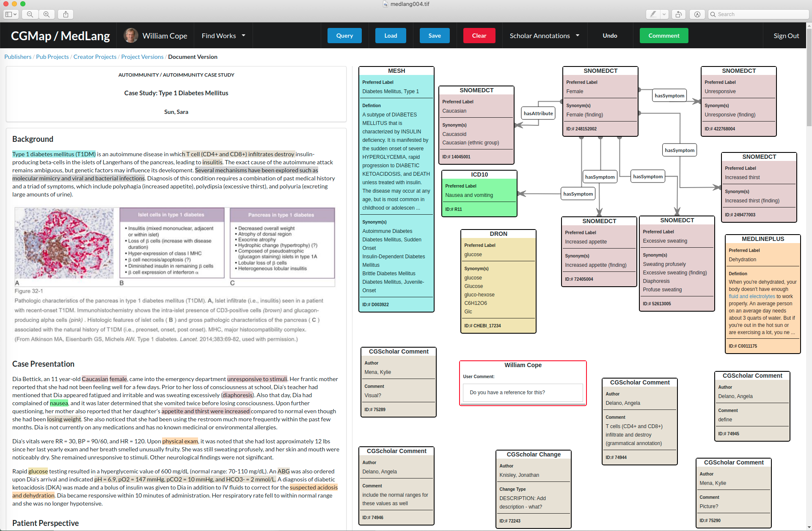
Task: Select the SNOMEDCT Caucasian card header
Action: [x=476, y=90]
